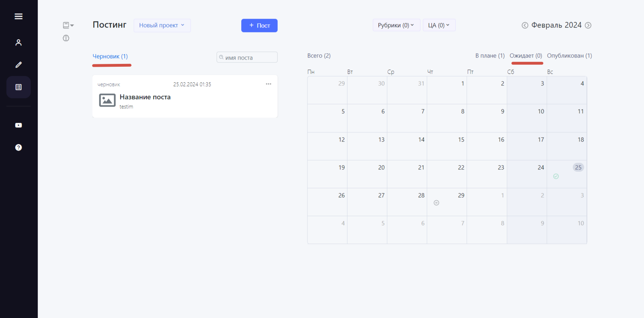Click the draft post image thumbnail
The width and height of the screenshot is (644, 318).
107,100
